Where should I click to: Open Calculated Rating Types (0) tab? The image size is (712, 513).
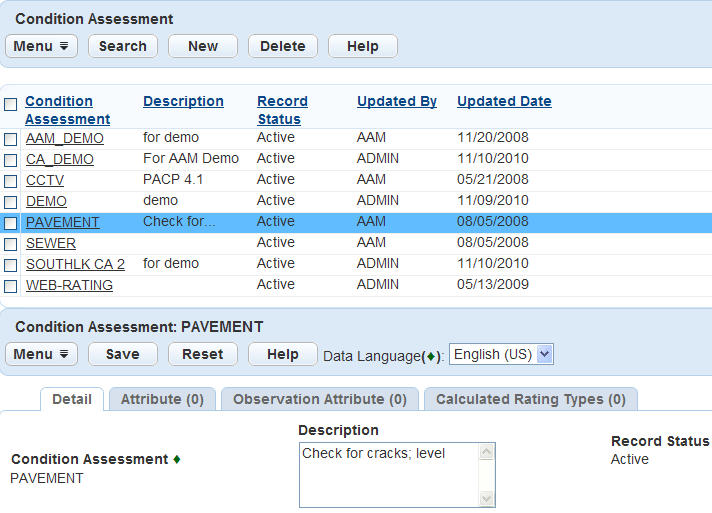(x=530, y=399)
